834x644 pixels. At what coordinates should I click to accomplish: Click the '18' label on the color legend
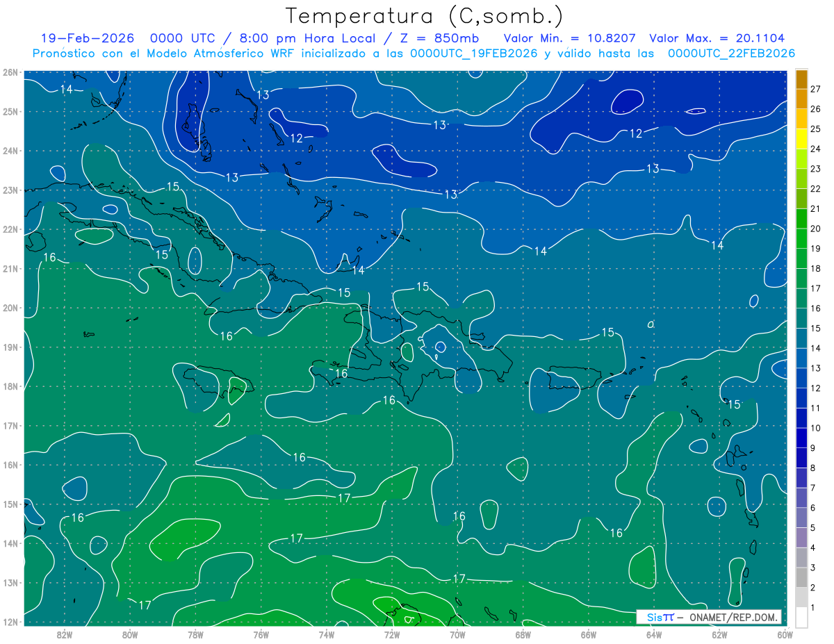[x=815, y=268]
